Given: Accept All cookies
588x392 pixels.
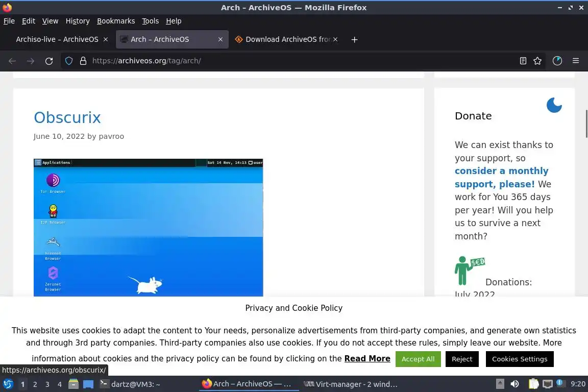Looking at the screenshot, I should 418,359.
